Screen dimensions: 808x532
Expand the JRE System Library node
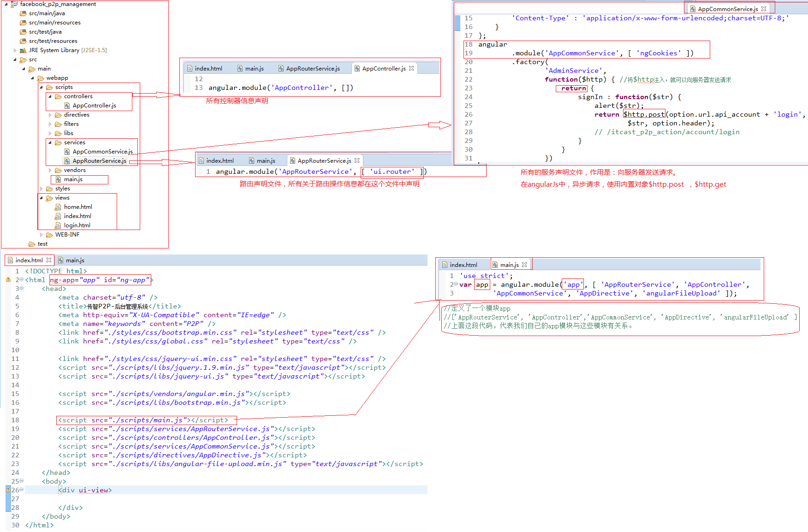pyautogui.click(x=15, y=50)
